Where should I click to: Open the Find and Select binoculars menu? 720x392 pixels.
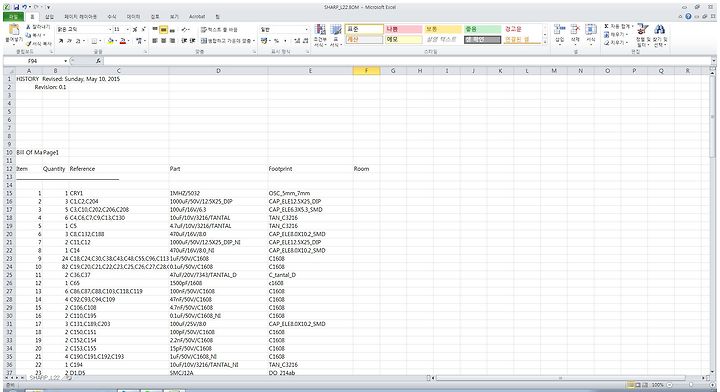[660, 35]
